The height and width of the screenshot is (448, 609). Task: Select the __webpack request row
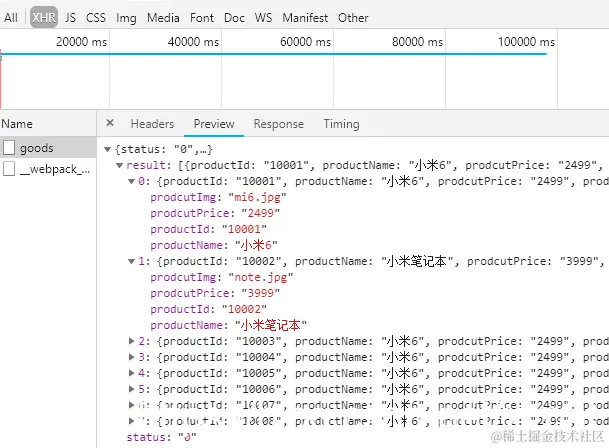pos(48,169)
